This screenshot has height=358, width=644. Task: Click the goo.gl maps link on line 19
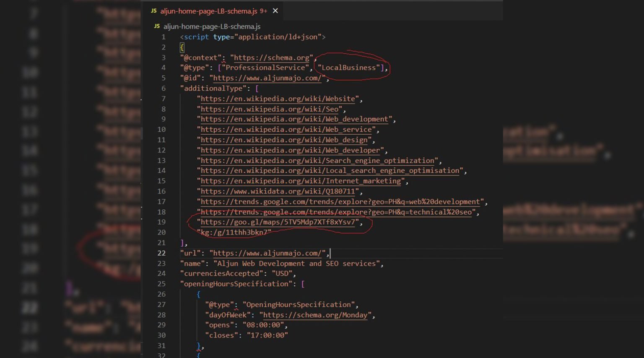[278, 222]
